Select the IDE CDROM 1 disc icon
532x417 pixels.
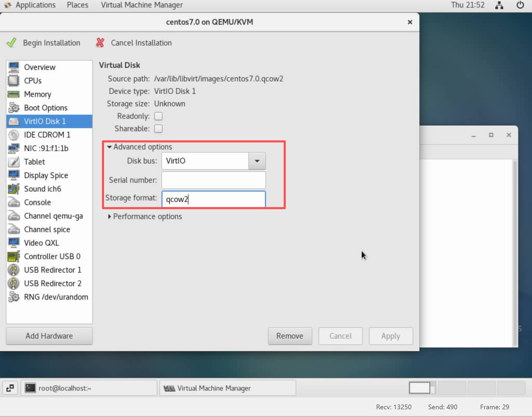14,135
